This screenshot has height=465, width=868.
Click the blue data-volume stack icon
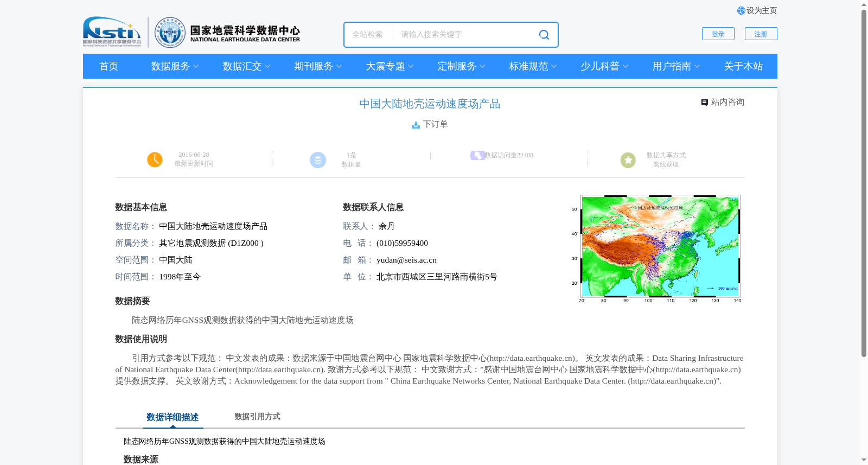coord(318,160)
